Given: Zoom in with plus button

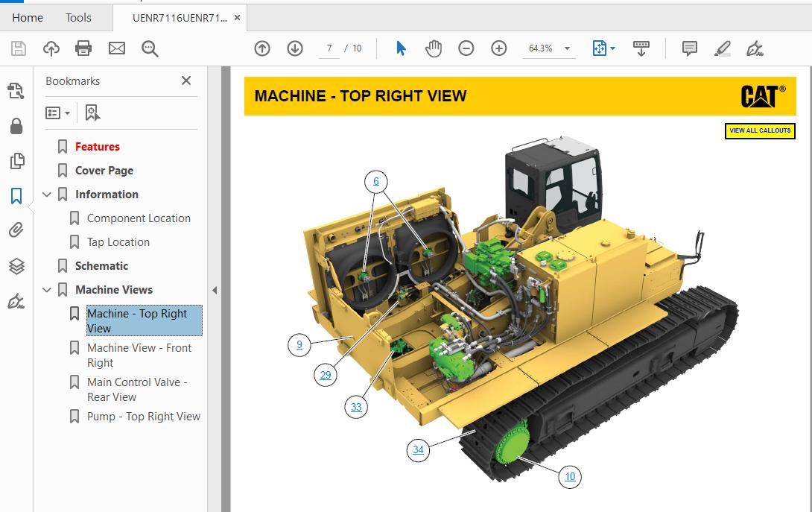Looking at the screenshot, I should point(499,48).
